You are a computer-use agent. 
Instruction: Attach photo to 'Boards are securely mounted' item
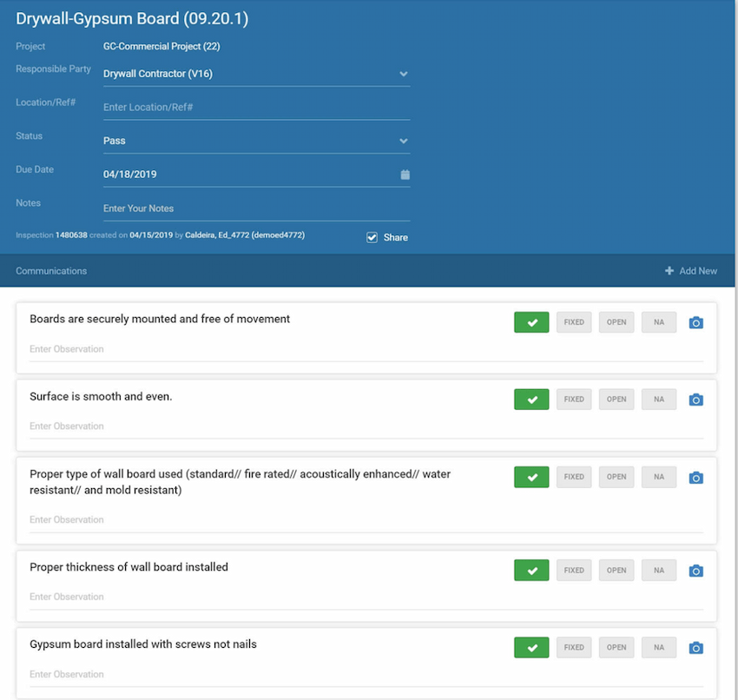pos(695,322)
